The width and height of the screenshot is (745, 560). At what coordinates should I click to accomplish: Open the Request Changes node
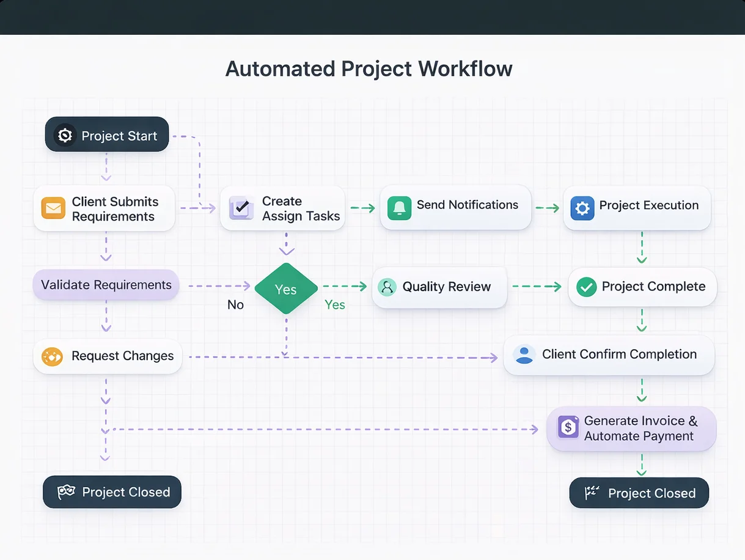[x=108, y=356]
